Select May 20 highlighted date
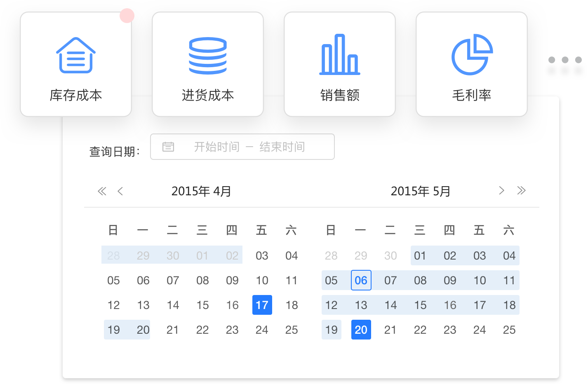588x384 pixels. coord(361,330)
